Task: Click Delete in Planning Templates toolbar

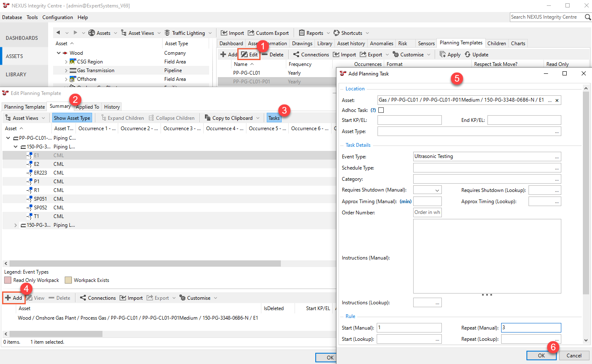Action: click(273, 54)
